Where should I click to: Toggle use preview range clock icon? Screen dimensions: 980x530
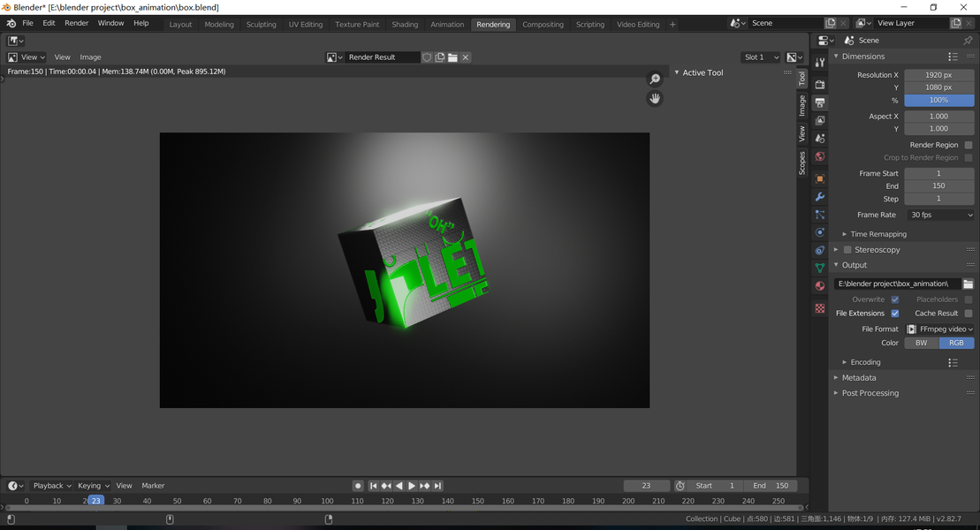(680, 486)
